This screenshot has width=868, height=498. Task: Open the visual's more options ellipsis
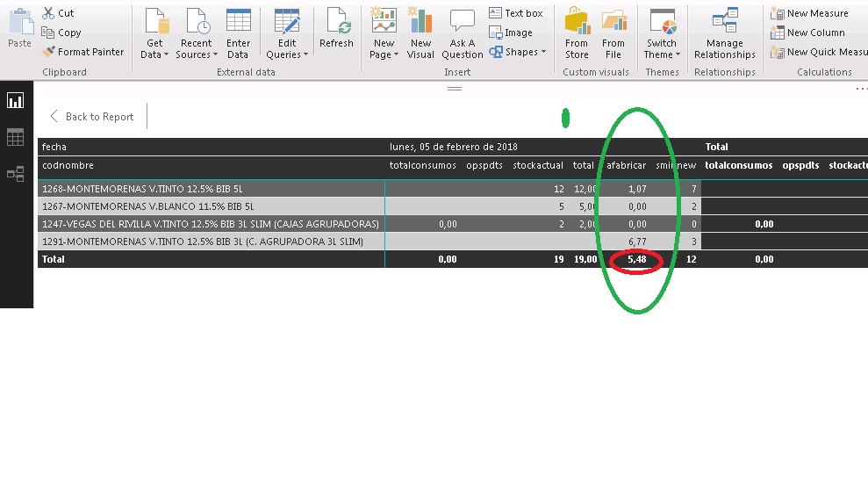tap(861, 89)
